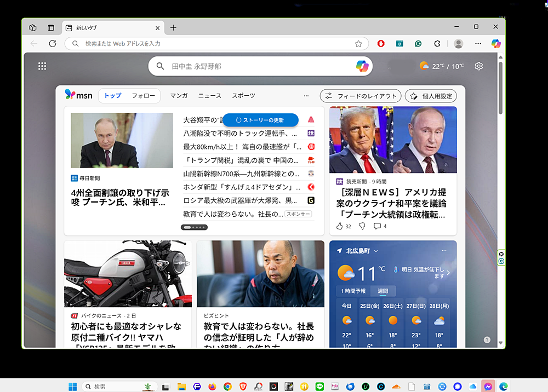This screenshot has height=392, width=548.
Task: Open the フィードのレイアウト button
Action: 361,96
